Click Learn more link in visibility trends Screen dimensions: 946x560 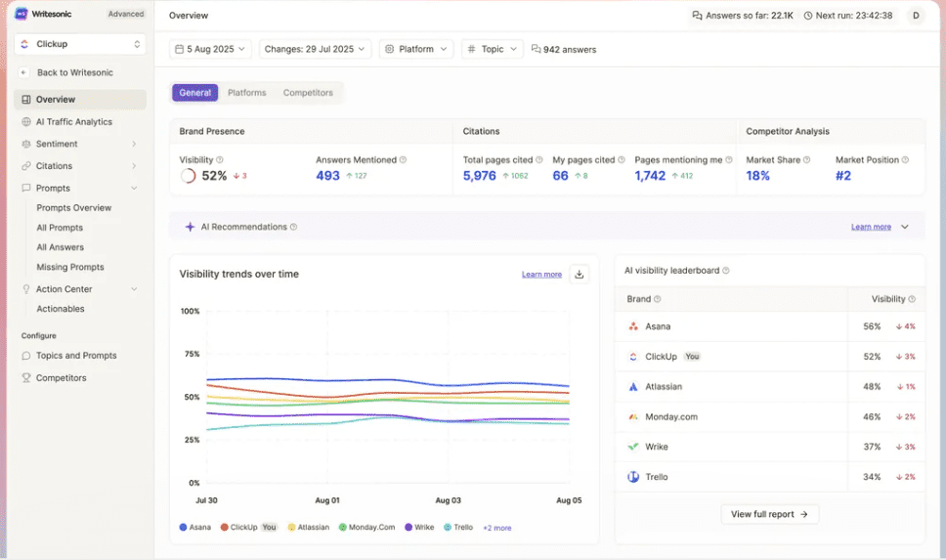541,275
